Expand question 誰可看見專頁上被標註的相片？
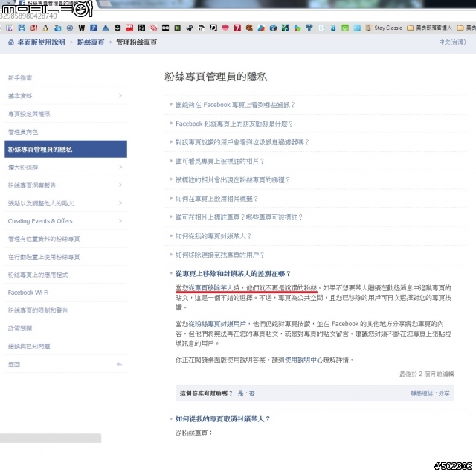Viewport: 476px width, 472px height. [220, 161]
